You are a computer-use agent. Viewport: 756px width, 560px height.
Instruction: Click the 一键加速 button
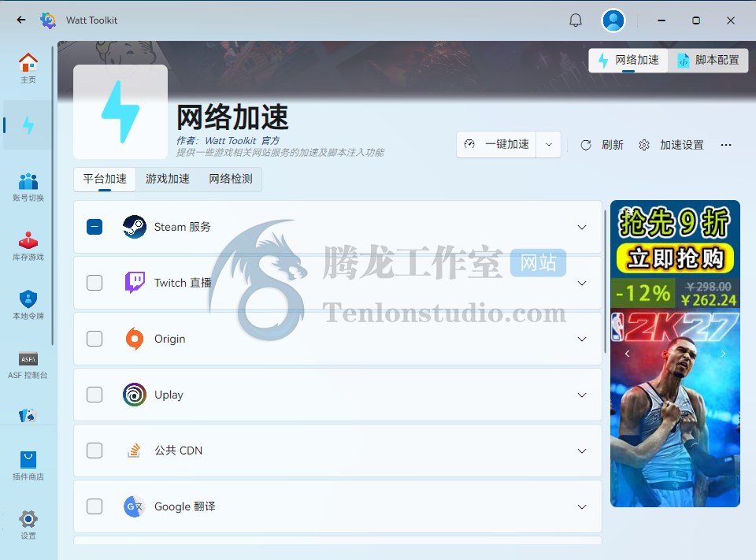click(496, 144)
